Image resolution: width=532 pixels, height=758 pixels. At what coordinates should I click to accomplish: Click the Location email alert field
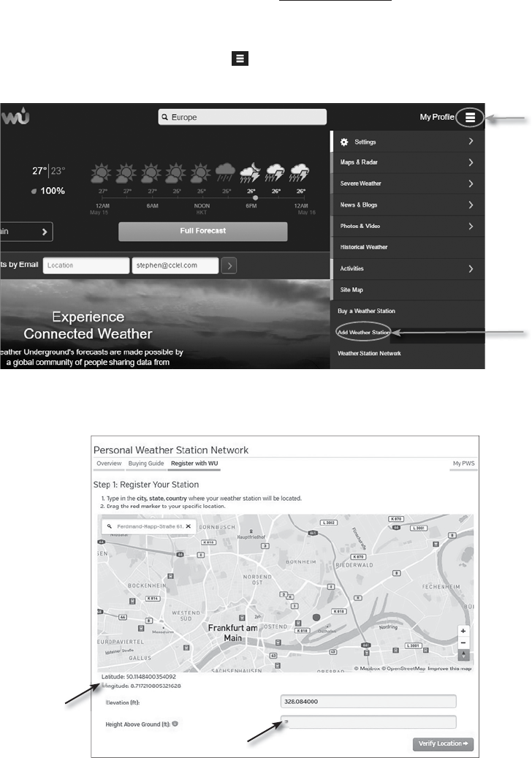(86, 265)
